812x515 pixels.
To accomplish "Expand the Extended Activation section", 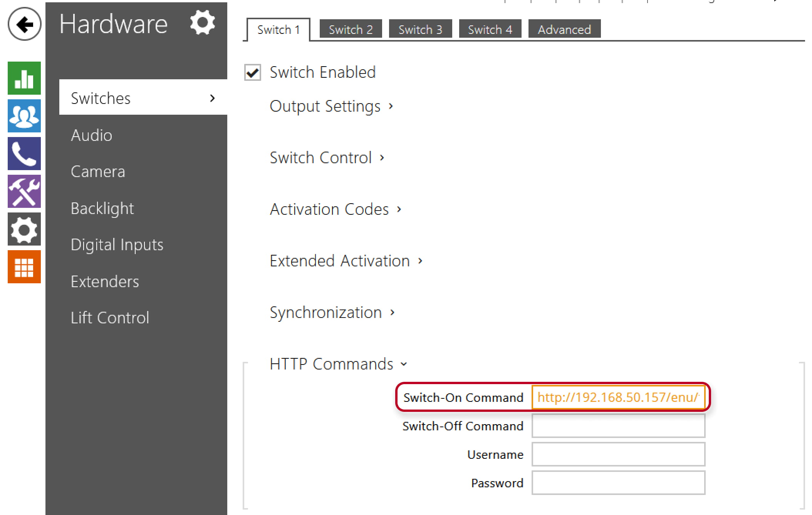I will click(x=346, y=261).
